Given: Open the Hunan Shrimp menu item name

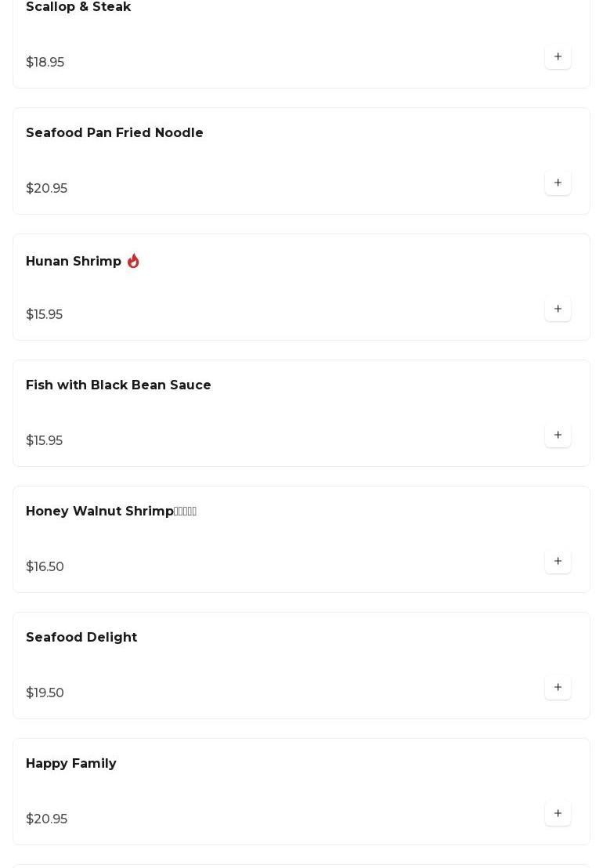Looking at the screenshot, I should tap(74, 262).
